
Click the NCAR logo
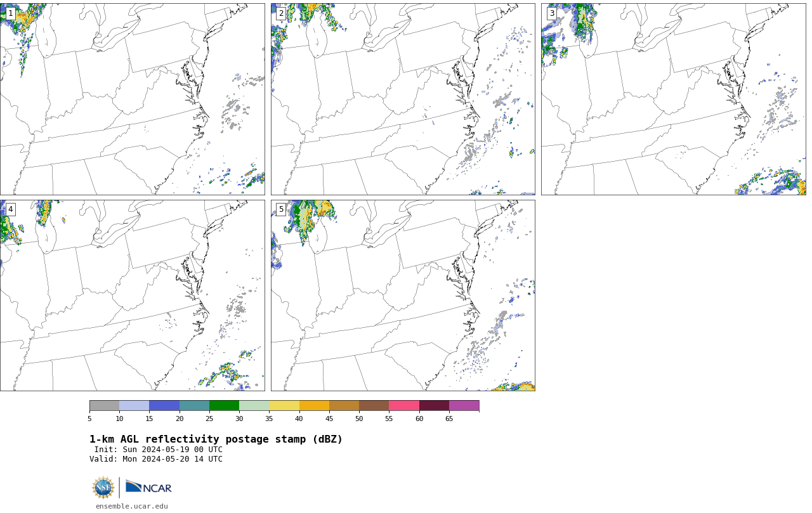[x=148, y=487]
